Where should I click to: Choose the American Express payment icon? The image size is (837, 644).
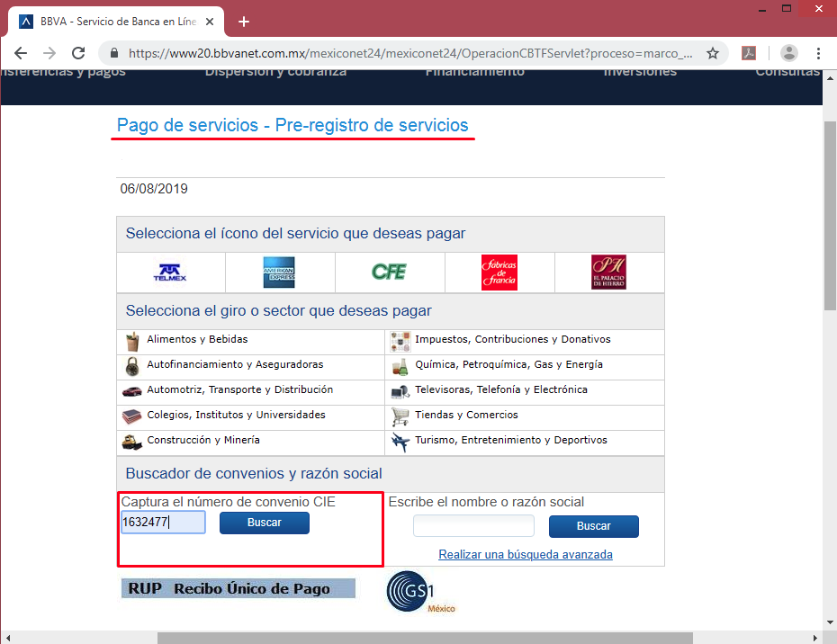click(x=279, y=273)
